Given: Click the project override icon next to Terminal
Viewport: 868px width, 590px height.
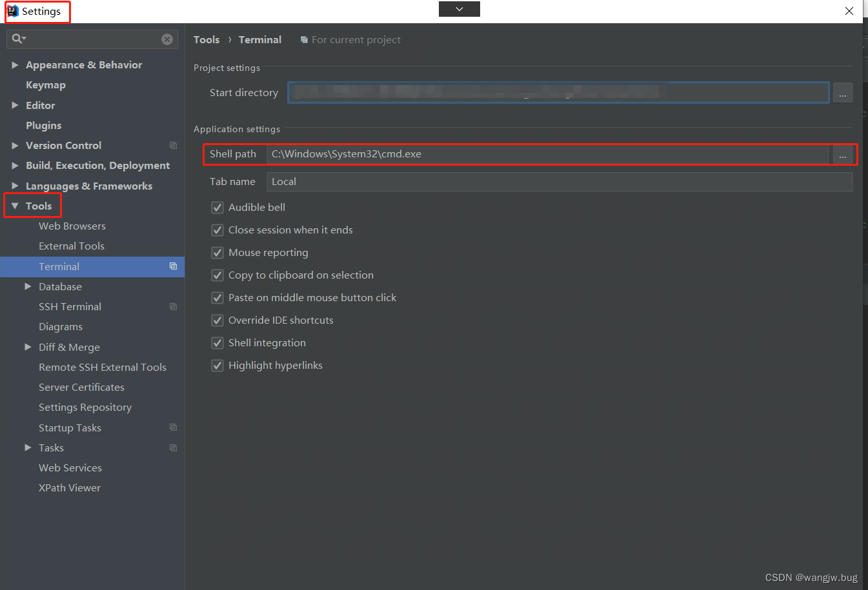Looking at the screenshot, I should (172, 266).
